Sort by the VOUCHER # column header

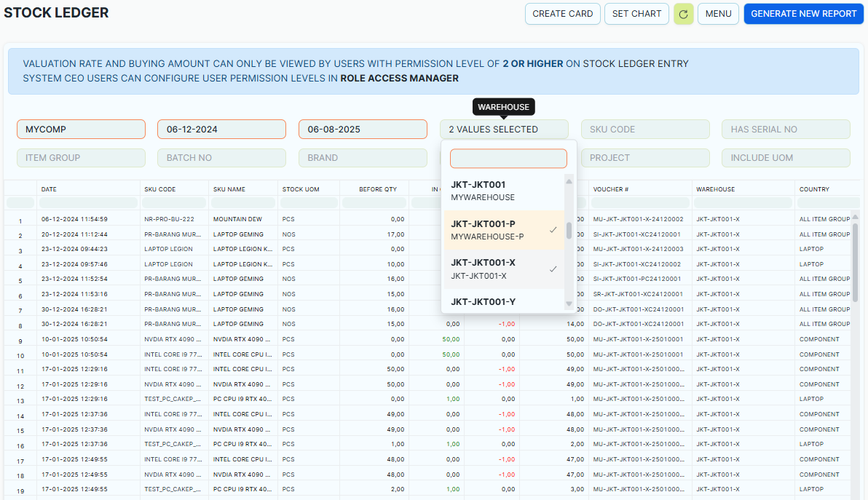(611, 189)
